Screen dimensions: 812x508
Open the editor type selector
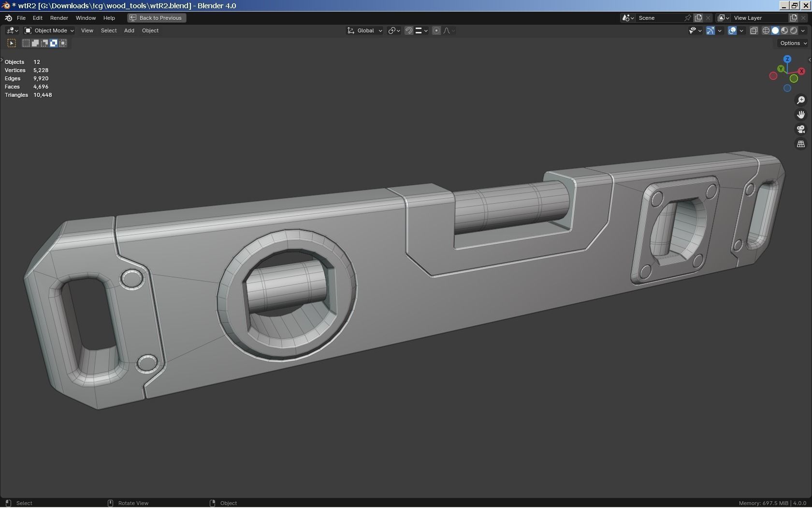12,30
